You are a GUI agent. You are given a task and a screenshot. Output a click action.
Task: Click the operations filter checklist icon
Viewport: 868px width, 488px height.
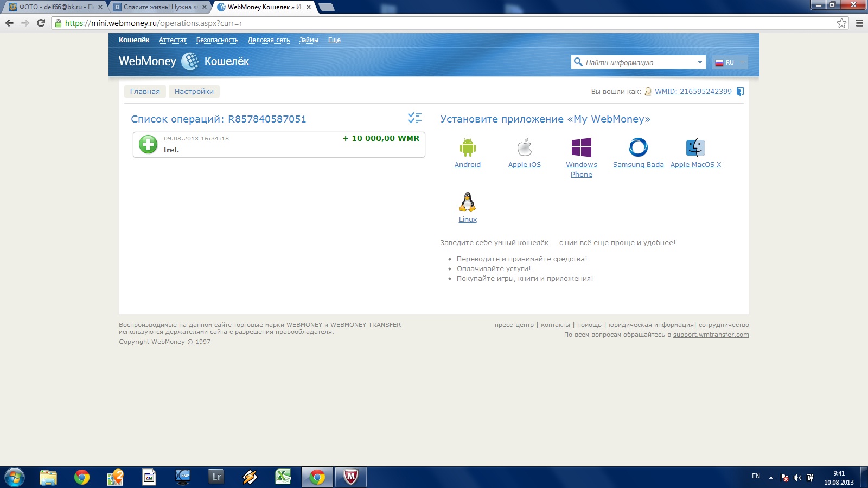[x=414, y=118]
